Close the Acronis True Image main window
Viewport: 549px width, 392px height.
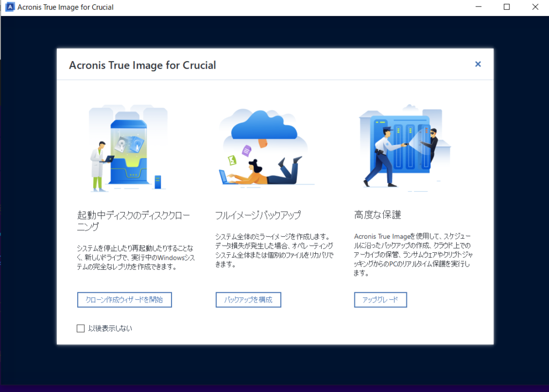[535, 7]
